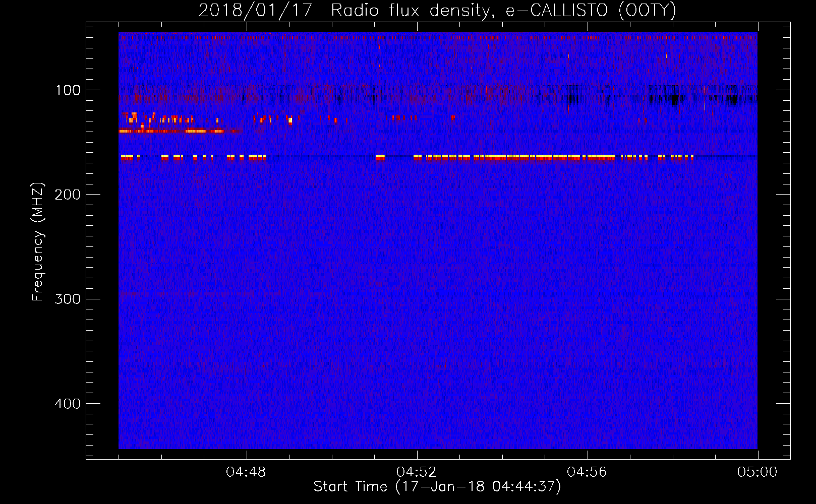Click the 04:56 time tick label
The height and width of the screenshot is (504, 816).
click(x=587, y=472)
